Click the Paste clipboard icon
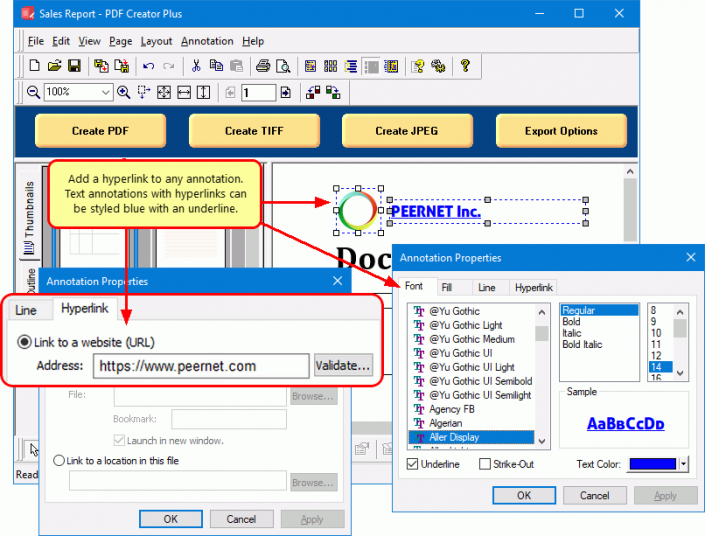Screen dimensions: 705x536 (236, 66)
